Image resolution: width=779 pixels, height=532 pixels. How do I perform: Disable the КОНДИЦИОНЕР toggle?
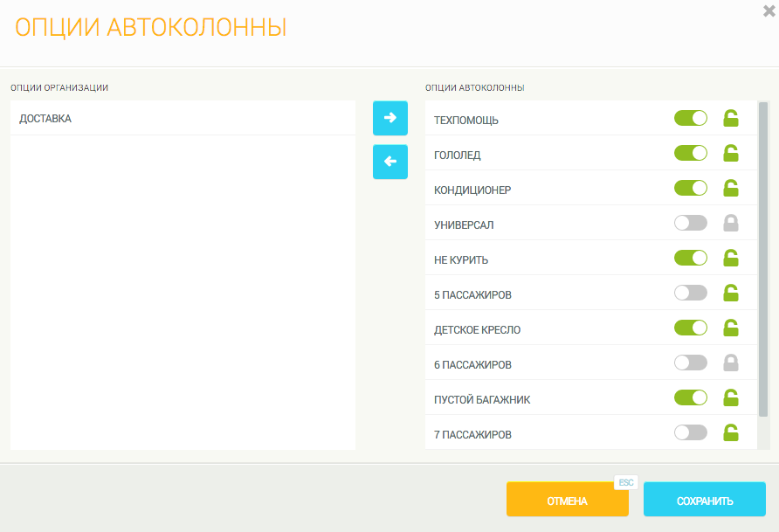coord(690,188)
